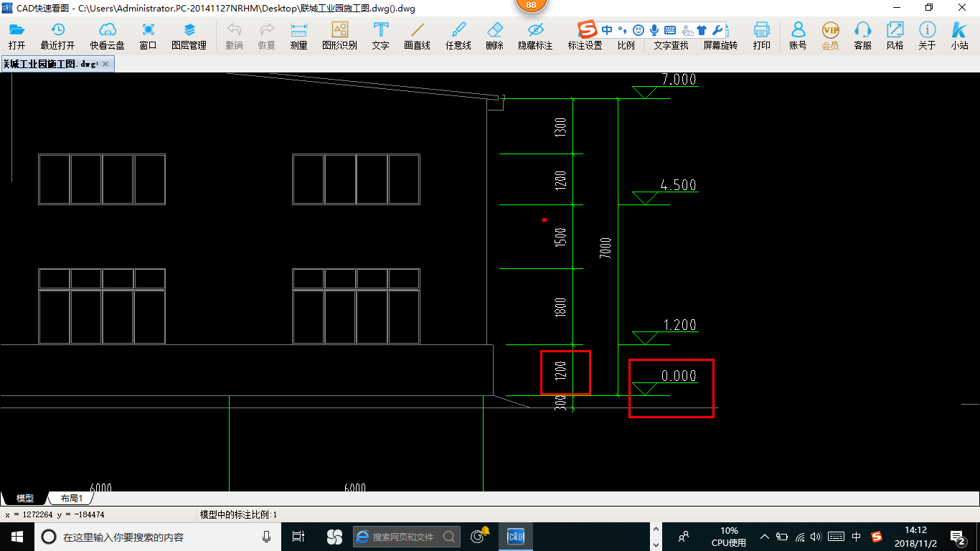Viewport: 980px width, 551px height.
Task: Click 屏幕旋转 screen rotate
Action: (x=720, y=44)
